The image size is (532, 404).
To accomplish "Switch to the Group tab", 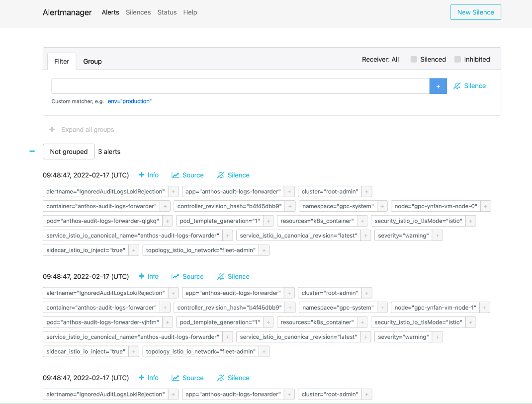I will tap(92, 61).
